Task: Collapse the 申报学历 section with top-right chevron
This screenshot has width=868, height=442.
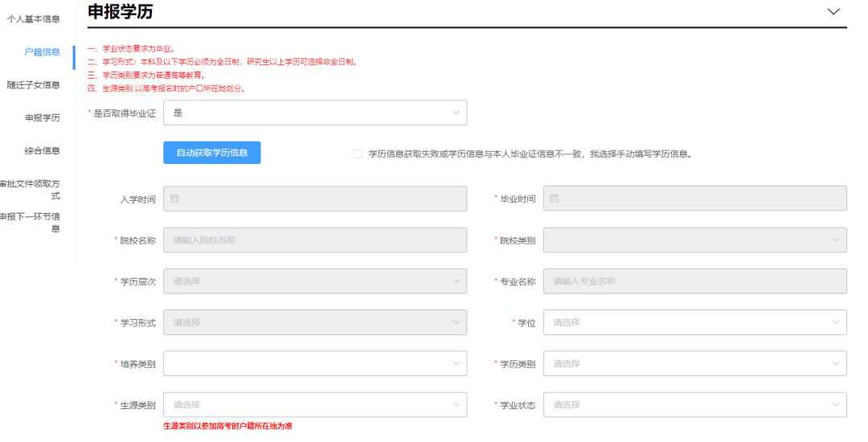Action: [x=833, y=11]
